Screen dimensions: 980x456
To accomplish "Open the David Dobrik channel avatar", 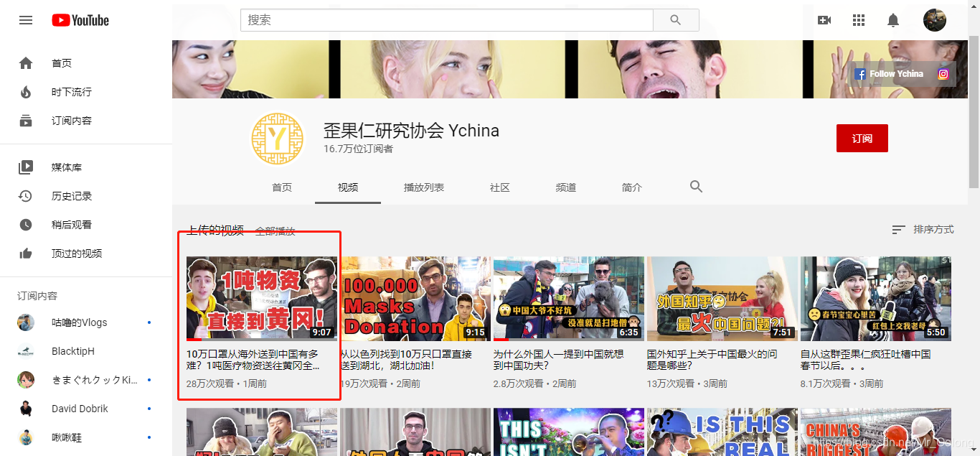I will pyautogui.click(x=26, y=409).
